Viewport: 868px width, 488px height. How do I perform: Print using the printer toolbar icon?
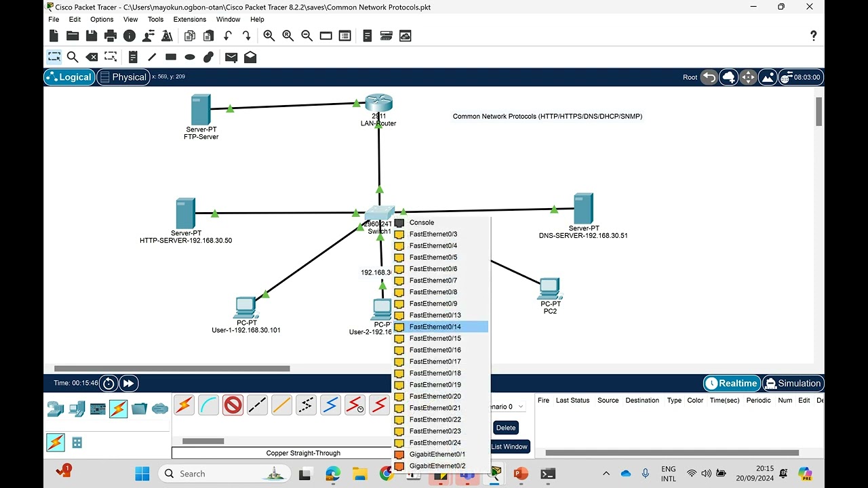(x=111, y=36)
